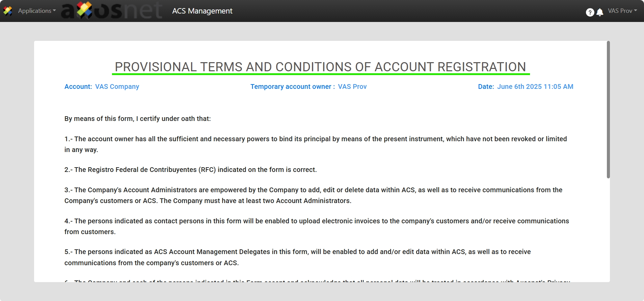Click the ACS Management header title
644x301 pixels.
click(x=202, y=11)
